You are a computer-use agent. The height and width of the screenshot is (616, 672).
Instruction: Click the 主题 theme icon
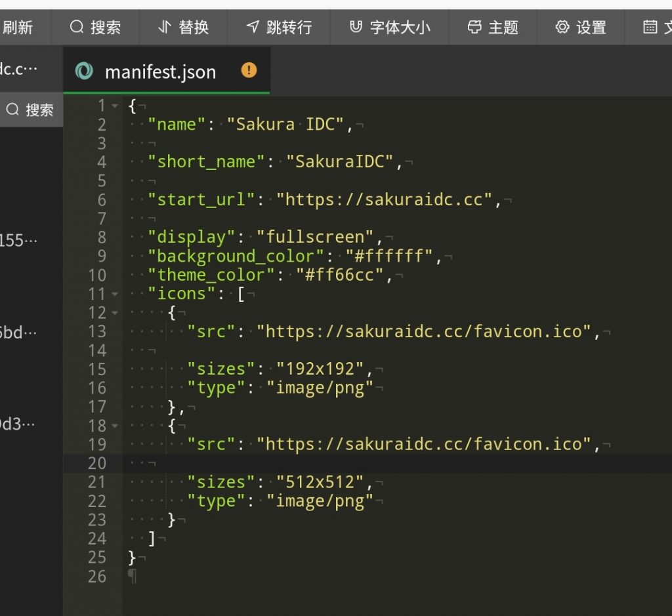(x=474, y=27)
